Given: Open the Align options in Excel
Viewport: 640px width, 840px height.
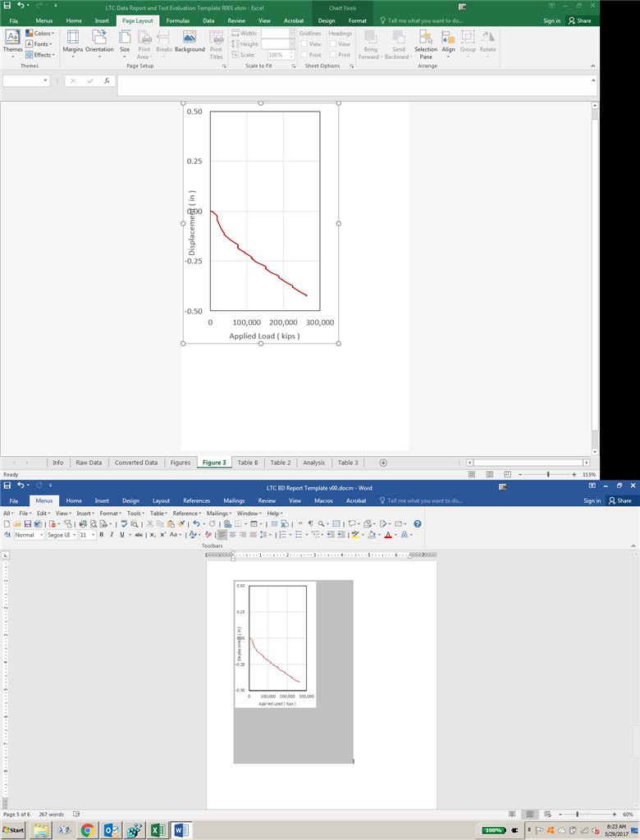Looking at the screenshot, I should pyautogui.click(x=448, y=43).
